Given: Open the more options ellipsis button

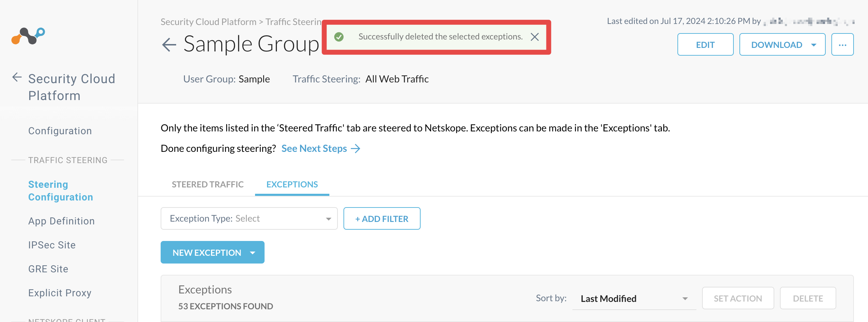Looking at the screenshot, I should tap(842, 45).
